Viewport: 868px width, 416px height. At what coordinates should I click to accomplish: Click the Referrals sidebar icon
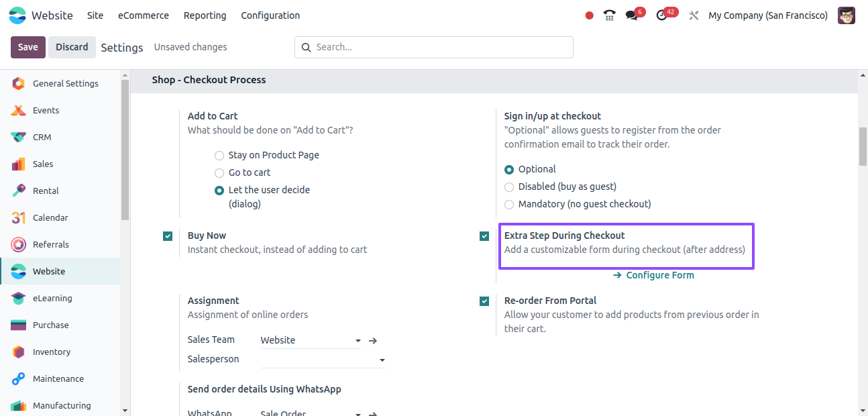19,244
